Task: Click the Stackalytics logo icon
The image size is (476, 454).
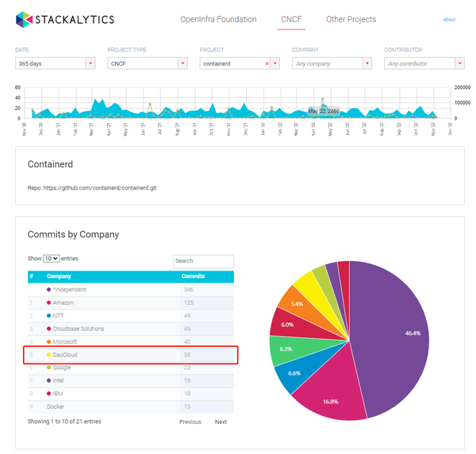Action: [24, 19]
